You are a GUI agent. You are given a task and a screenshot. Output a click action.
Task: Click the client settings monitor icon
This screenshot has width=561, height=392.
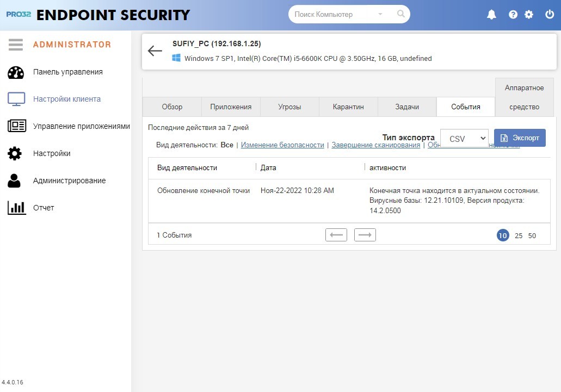click(16, 99)
